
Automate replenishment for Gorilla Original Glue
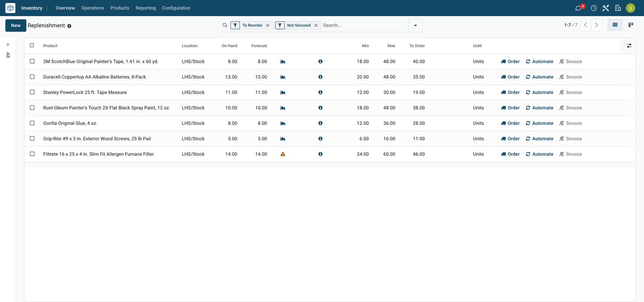tap(539, 123)
